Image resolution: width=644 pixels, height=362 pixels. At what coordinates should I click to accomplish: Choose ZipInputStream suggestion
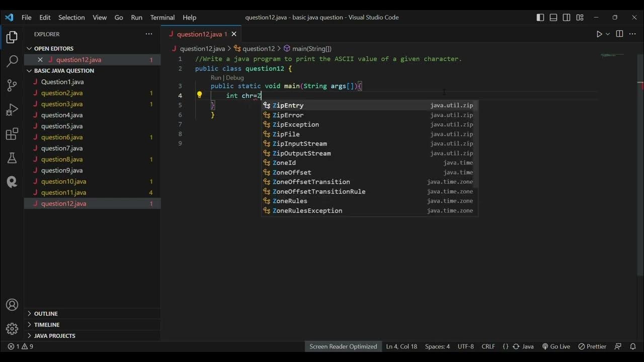point(369,144)
